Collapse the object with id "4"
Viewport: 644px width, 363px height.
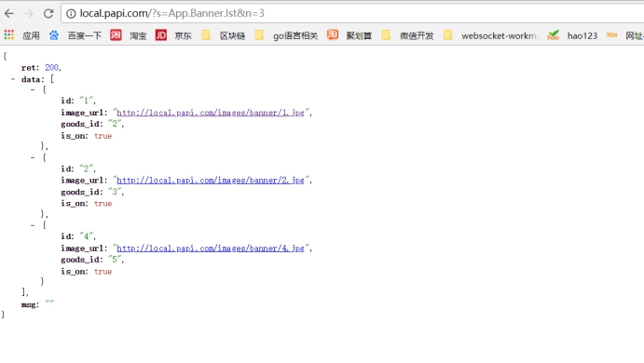point(33,225)
